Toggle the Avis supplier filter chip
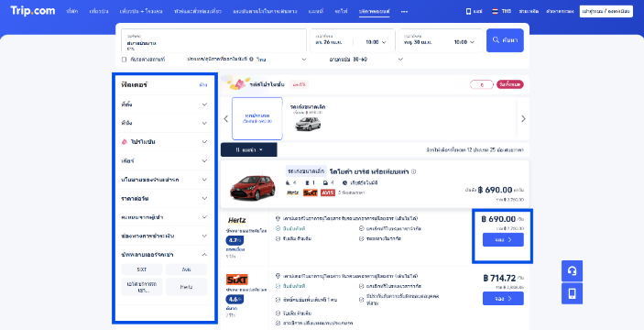644x330 pixels. pyautogui.click(x=187, y=269)
